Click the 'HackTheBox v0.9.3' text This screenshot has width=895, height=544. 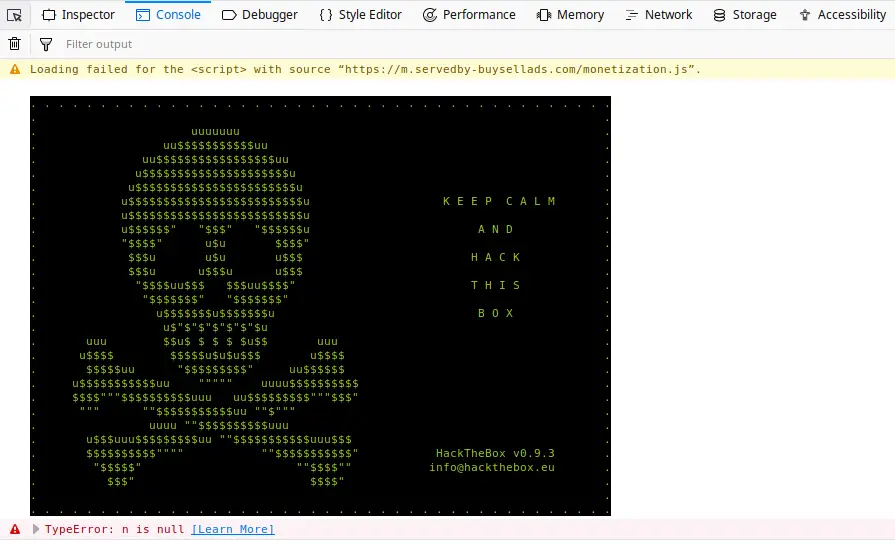coord(495,453)
